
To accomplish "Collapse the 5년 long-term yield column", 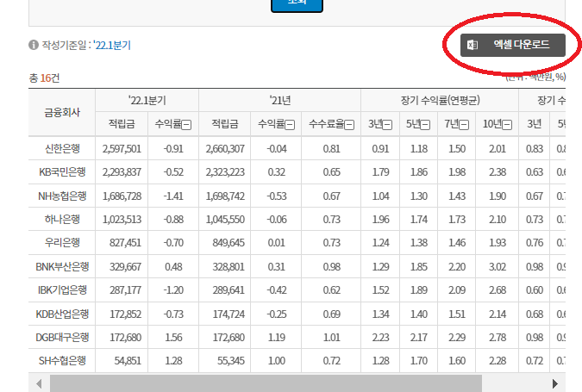I will 425,125.
